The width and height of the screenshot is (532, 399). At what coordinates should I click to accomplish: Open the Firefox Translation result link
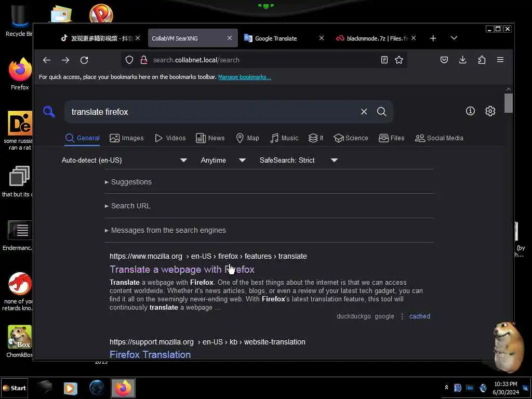pos(150,354)
